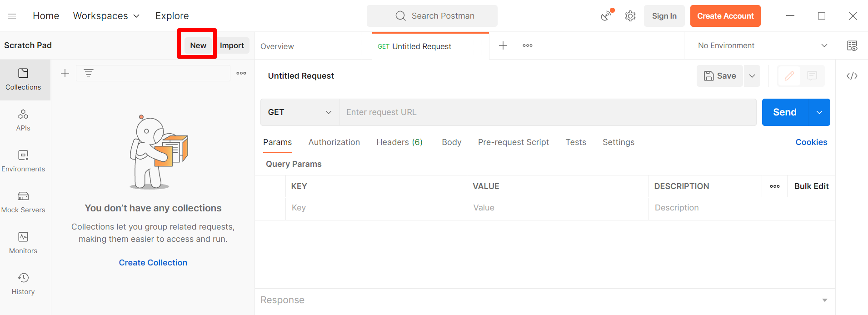Go to Home
The width and height of the screenshot is (868, 315).
click(x=46, y=16)
